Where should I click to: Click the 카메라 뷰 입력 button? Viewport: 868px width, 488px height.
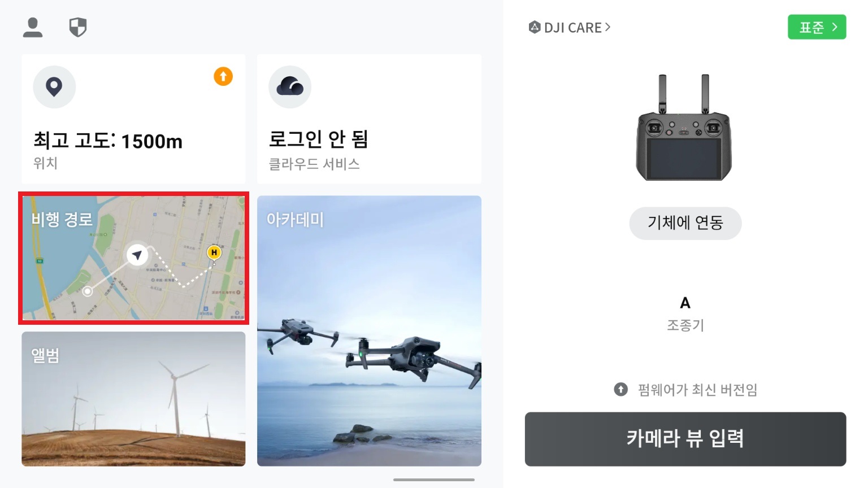(685, 439)
